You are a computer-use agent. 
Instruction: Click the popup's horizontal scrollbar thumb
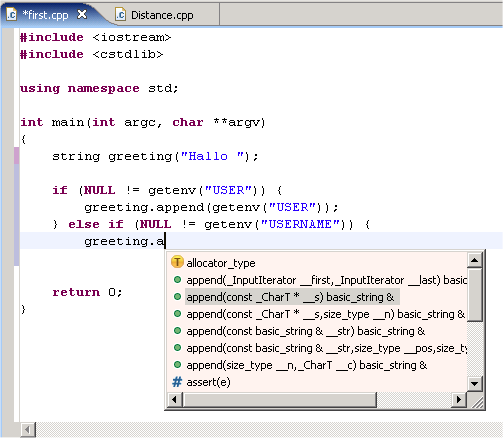point(279,399)
